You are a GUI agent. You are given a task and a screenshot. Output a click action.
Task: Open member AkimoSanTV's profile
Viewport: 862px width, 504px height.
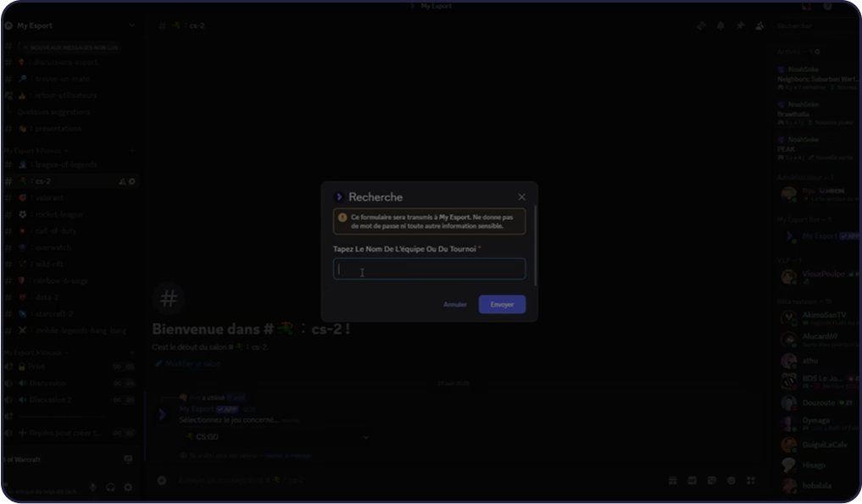point(819,318)
